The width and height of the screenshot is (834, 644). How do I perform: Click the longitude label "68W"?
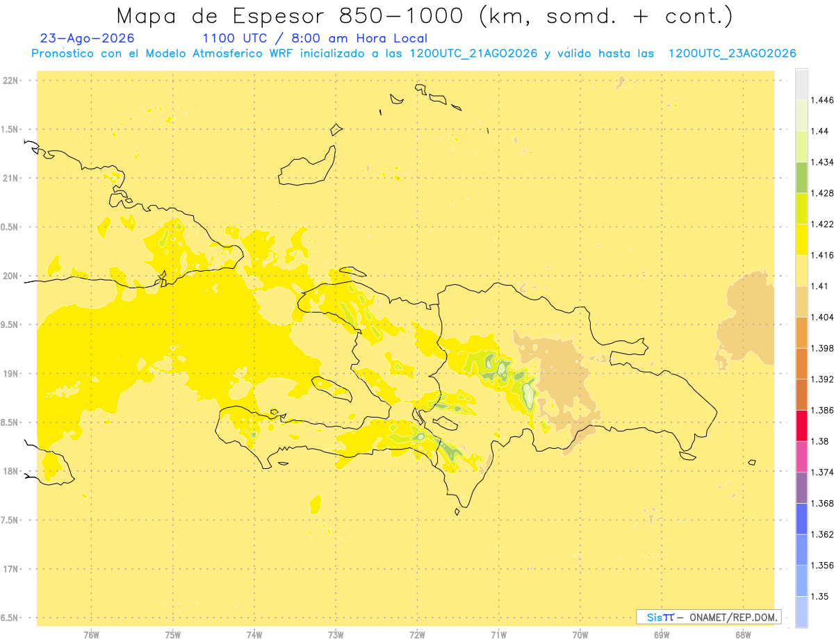(x=743, y=634)
